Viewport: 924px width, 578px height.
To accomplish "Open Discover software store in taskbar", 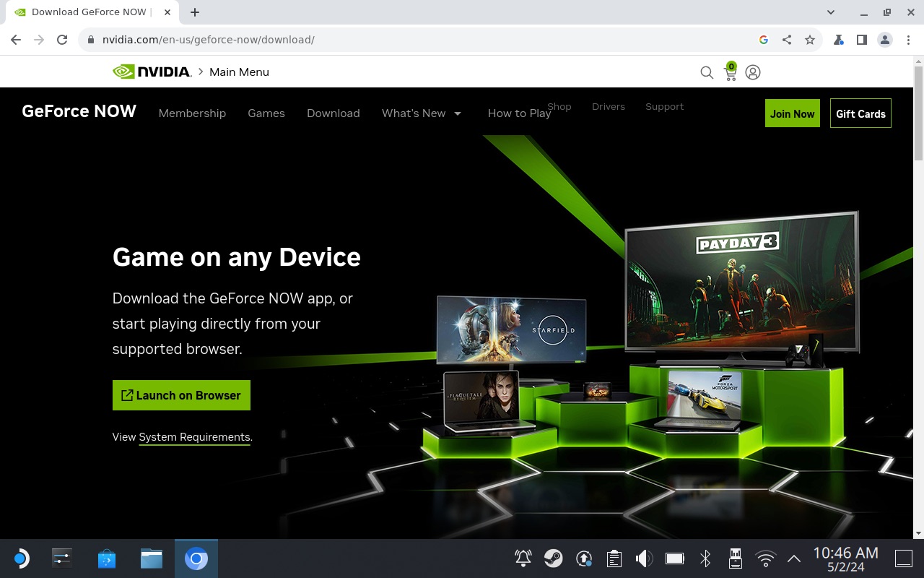I will pos(107,558).
